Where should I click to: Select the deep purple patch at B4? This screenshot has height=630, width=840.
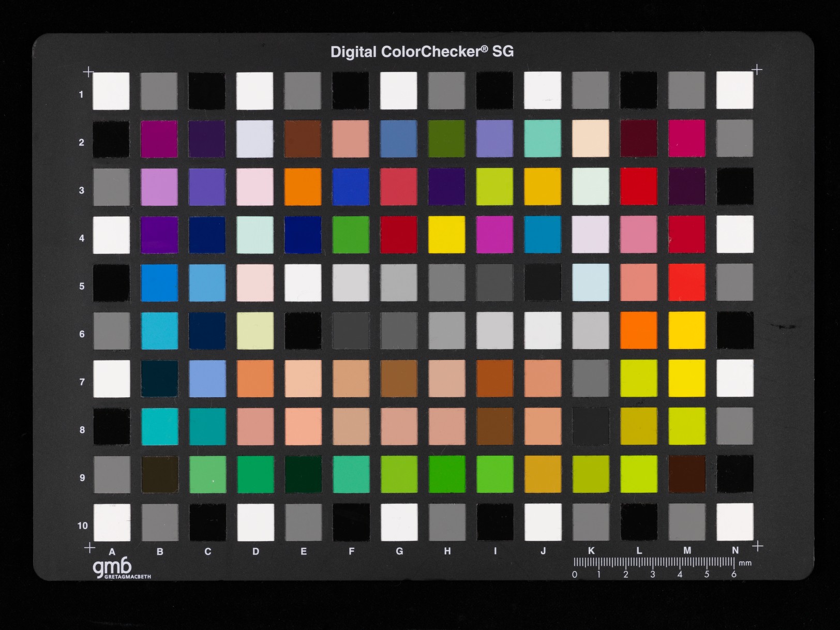coord(159,235)
